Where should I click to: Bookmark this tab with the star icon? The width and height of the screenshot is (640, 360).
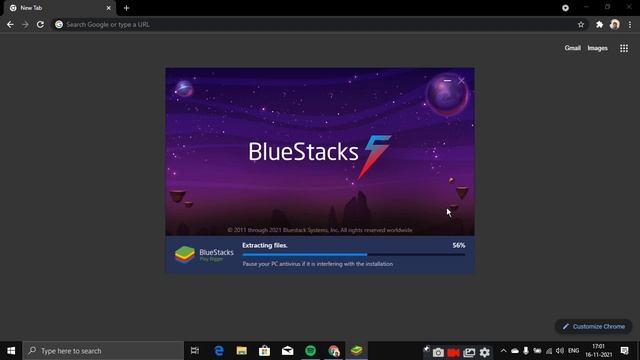(x=581, y=24)
